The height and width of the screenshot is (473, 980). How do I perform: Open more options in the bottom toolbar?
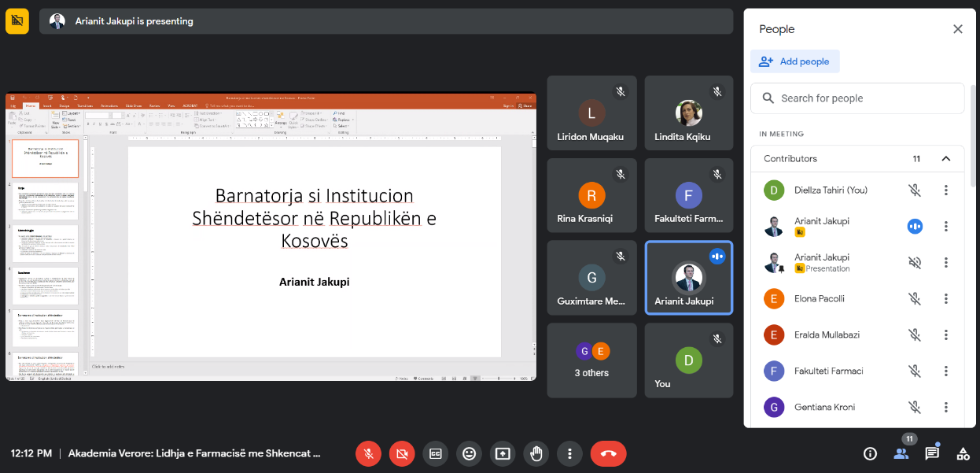tap(569, 453)
